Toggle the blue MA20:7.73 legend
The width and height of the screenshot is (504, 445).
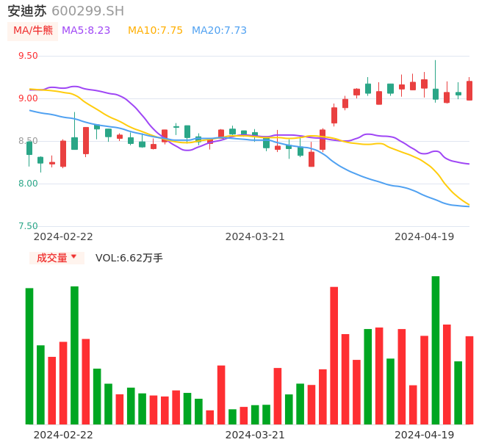coord(219,31)
